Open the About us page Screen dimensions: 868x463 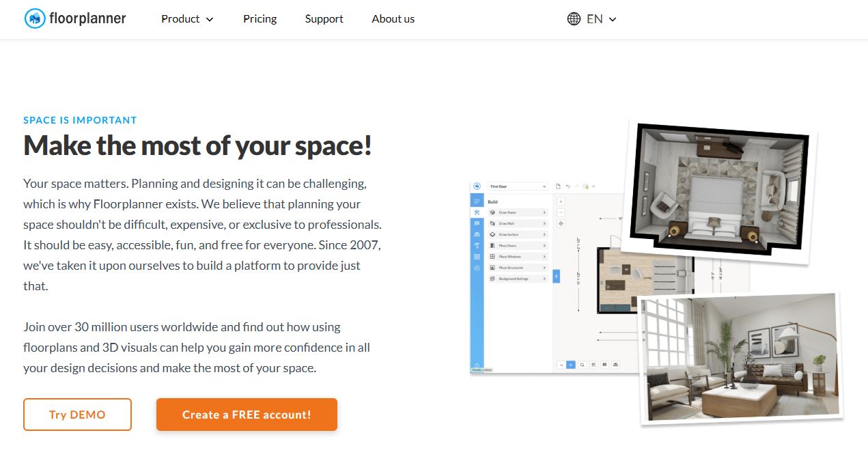point(393,19)
